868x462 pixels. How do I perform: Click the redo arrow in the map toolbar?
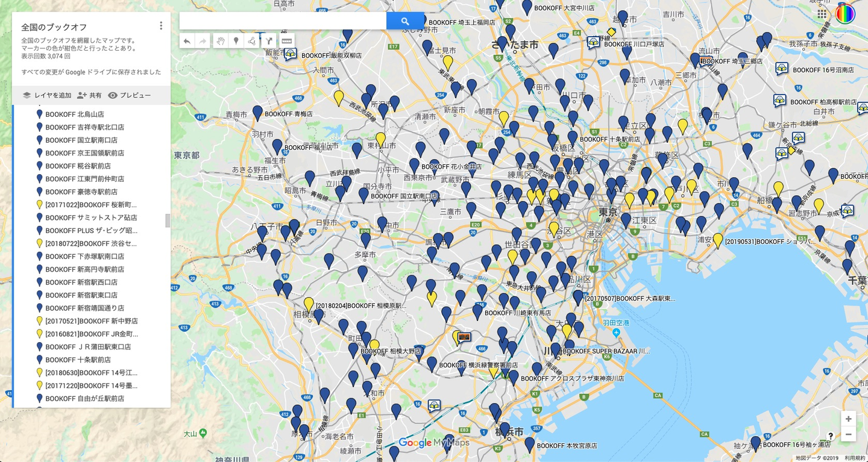tap(203, 41)
